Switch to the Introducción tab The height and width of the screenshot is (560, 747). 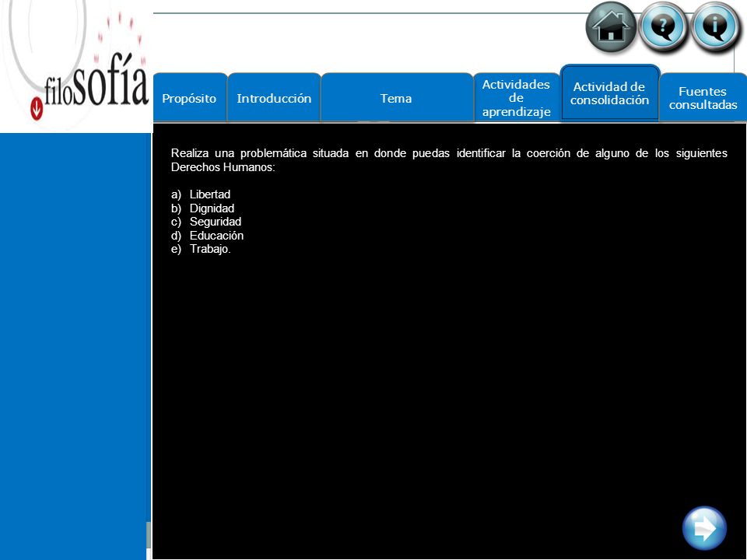[274, 98]
